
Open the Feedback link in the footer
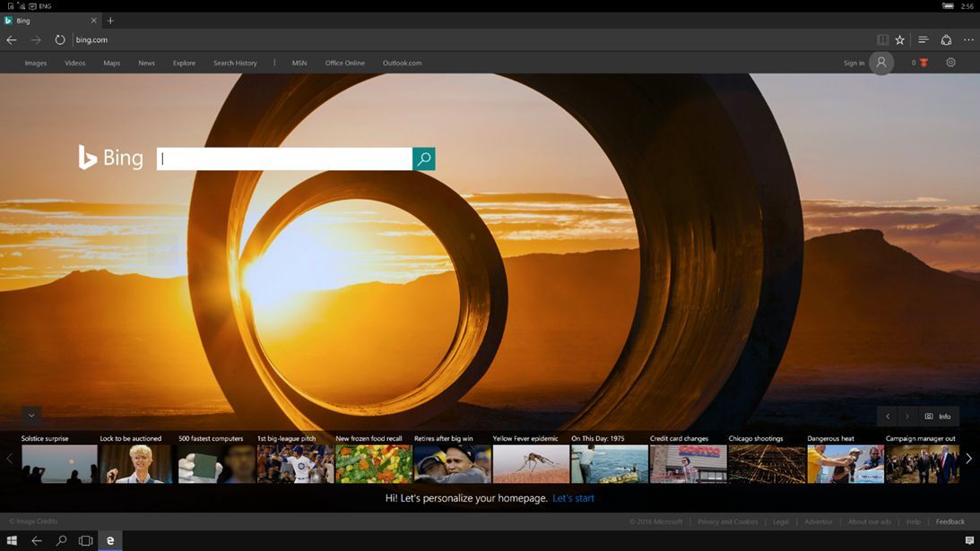[950, 521]
